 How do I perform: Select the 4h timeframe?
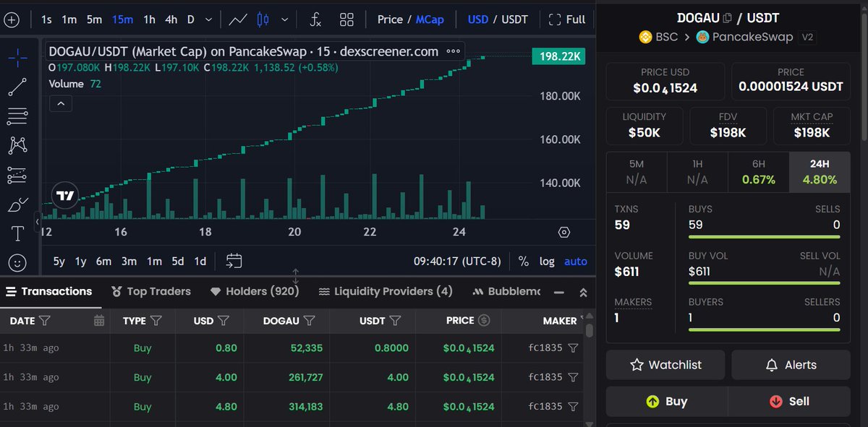[x=171, y=20]
